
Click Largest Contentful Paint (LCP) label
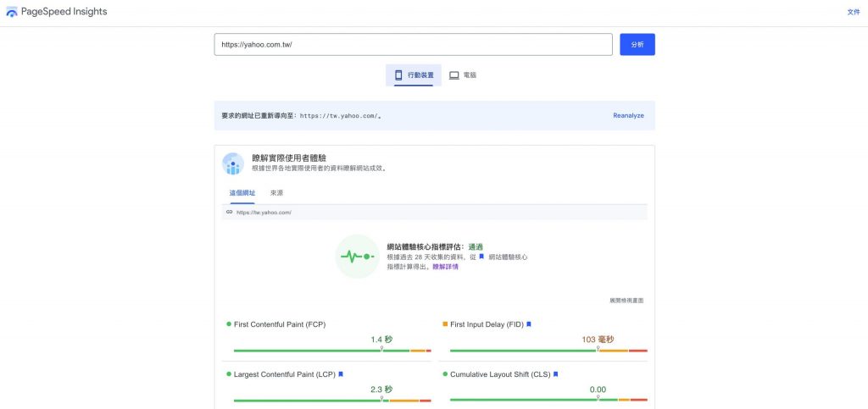[285, 374]
